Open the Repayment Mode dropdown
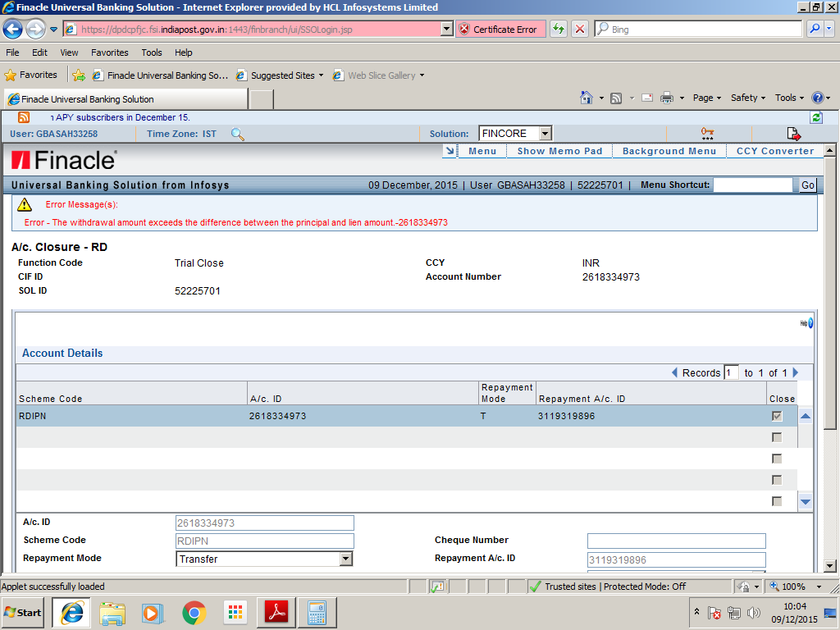The image size is (840, 630). tap(345, 559)
